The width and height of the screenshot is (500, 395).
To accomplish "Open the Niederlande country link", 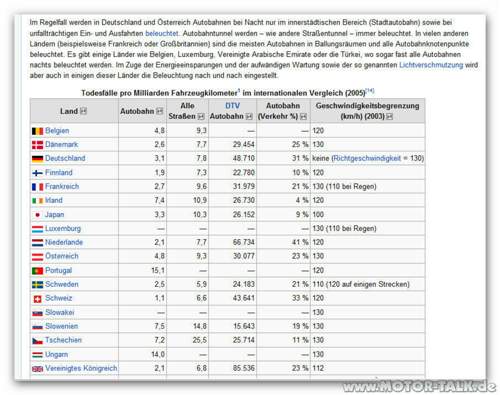I will [64, 242].
